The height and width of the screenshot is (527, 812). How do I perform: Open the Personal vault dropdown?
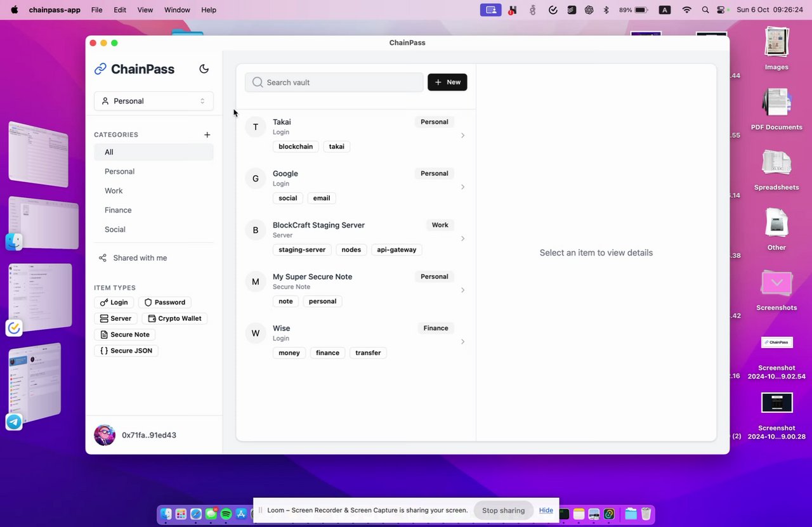coord(154,101)
